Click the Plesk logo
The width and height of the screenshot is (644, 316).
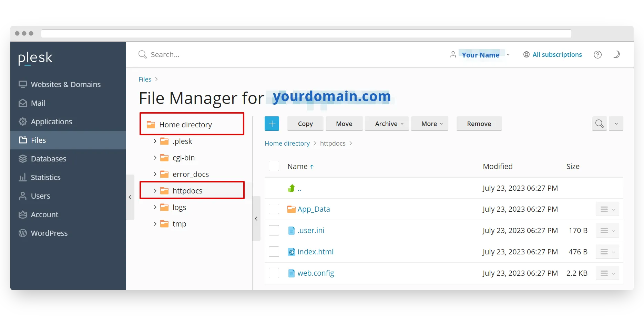tap(35, 58)
